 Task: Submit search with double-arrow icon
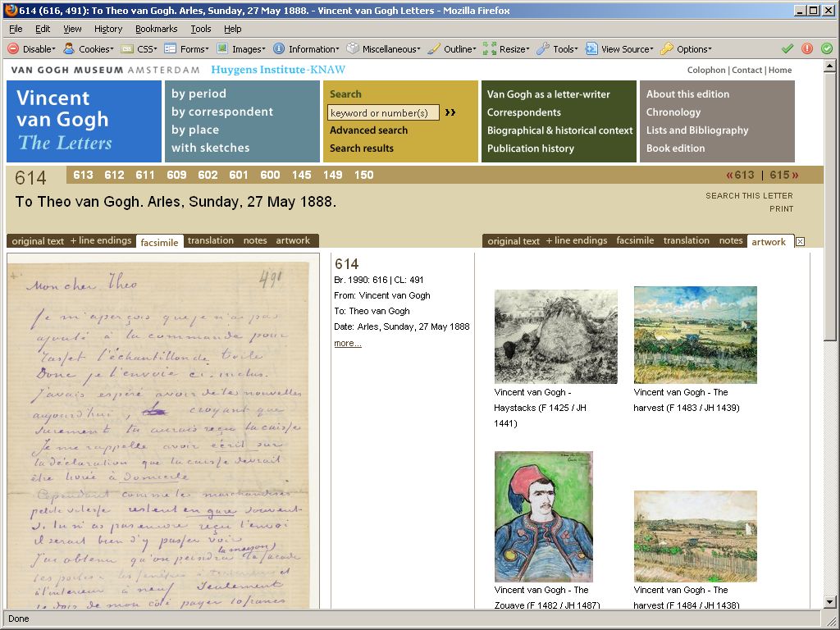[450, 112]
